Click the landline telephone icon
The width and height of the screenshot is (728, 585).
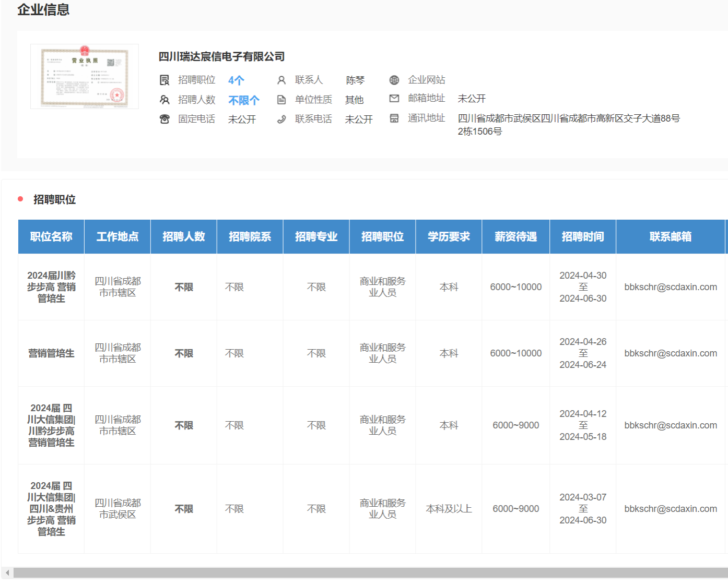(x=165, y=119)
